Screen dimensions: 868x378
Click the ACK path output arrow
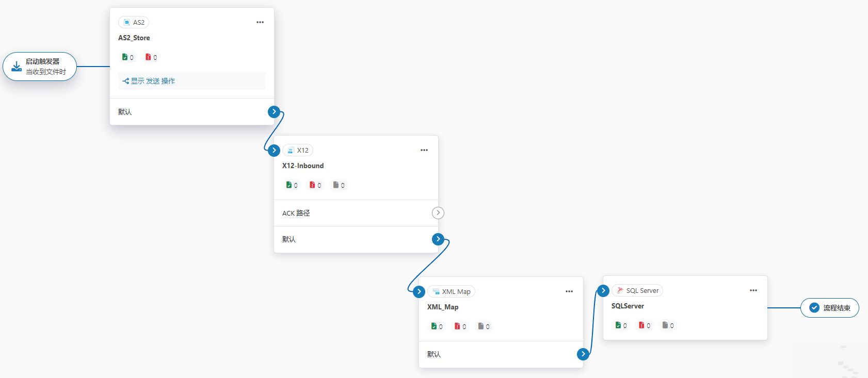[438, 213]
